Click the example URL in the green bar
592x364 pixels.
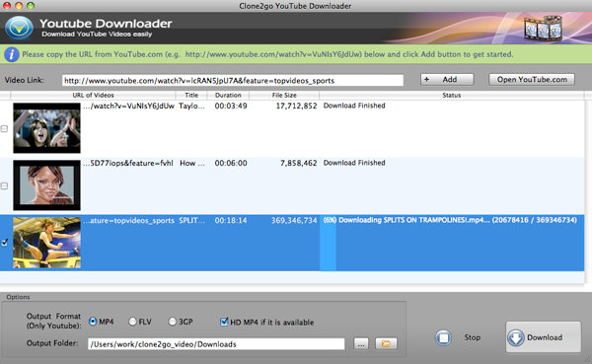pos(273,54)
